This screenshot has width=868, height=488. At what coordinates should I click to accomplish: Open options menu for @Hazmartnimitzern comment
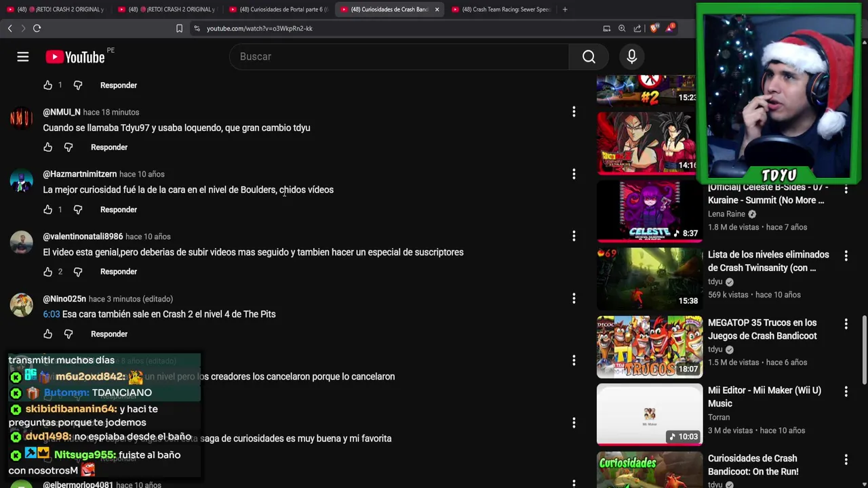pyautogui.click(x=574, y=174)
